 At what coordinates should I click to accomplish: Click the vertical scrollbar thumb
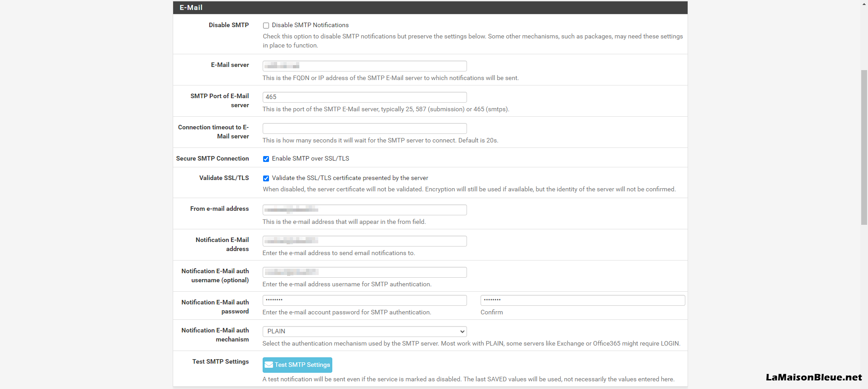(x=864, y=147)
